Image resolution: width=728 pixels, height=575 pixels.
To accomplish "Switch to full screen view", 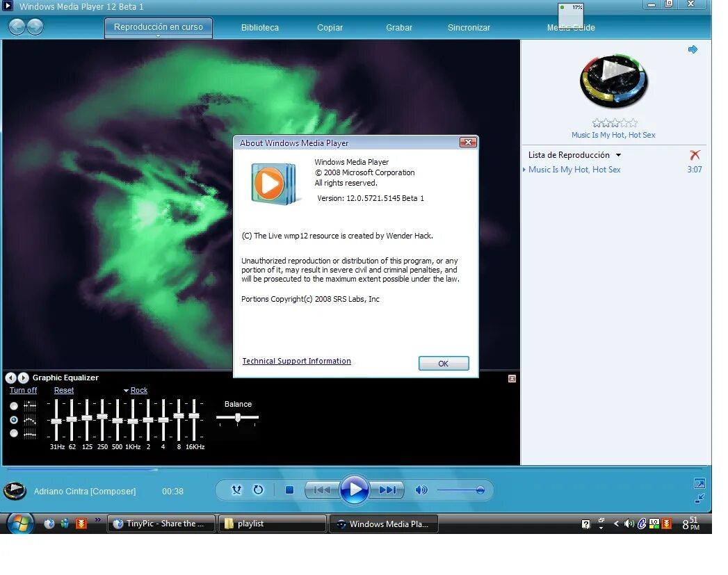I will [x=699, y=484].
